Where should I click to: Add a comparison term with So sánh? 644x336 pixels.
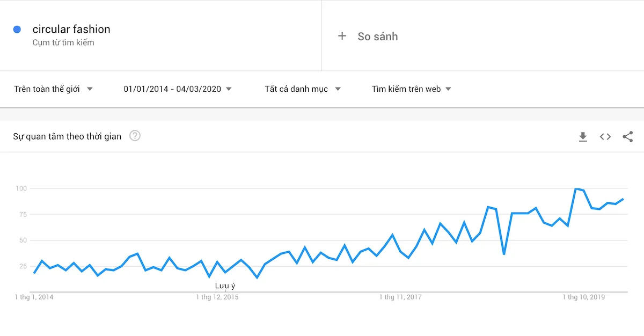pos(378,36)
